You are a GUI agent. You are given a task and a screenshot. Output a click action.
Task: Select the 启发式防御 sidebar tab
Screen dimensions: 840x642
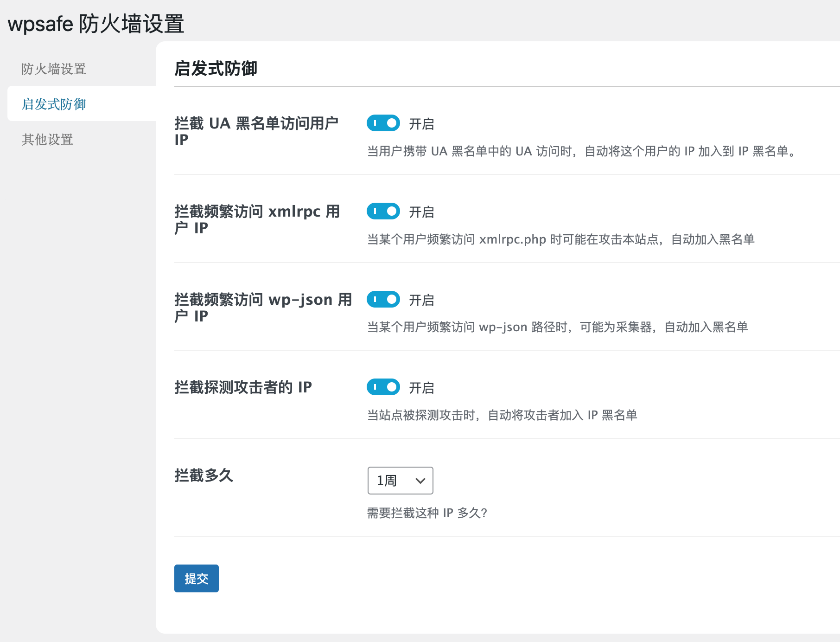pyautogui.click(x=82, y=104)
